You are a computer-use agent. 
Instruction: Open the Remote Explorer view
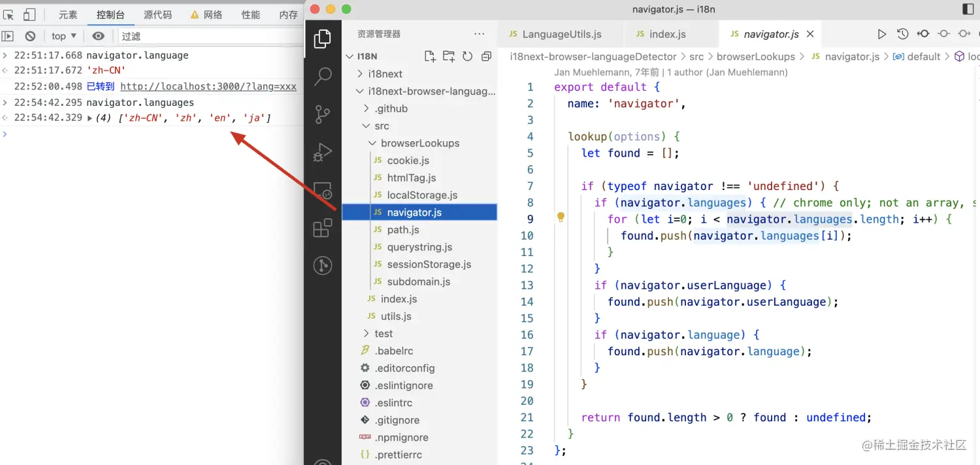[323, 190]
